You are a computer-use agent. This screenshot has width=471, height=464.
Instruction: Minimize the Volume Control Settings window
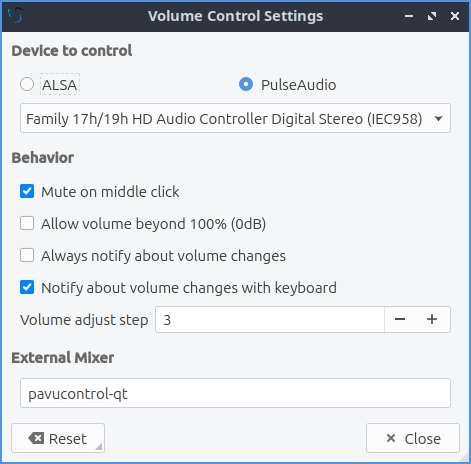[x=409, y=16]
